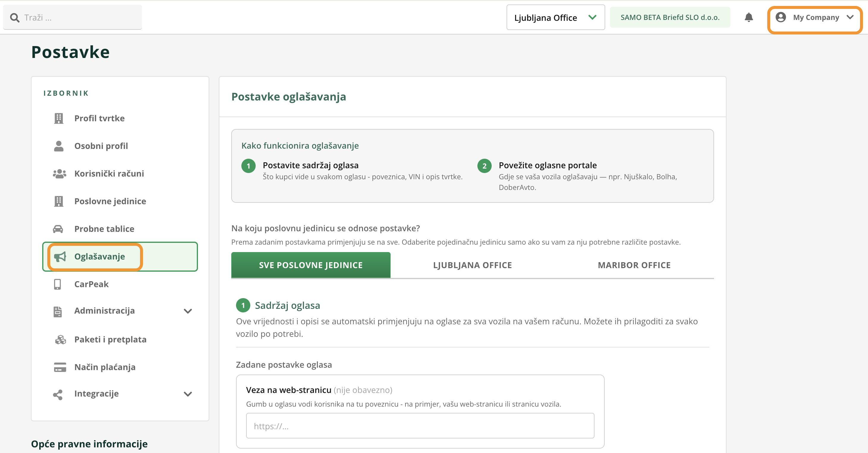Expand the Integracije submenu chevron
Screen dimensions: 868x453
coord(188,394)
